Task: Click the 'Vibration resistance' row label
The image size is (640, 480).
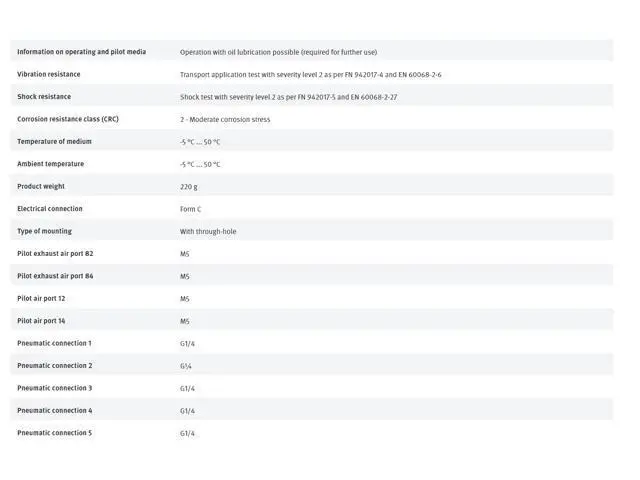Action: (x=49, y=74)
